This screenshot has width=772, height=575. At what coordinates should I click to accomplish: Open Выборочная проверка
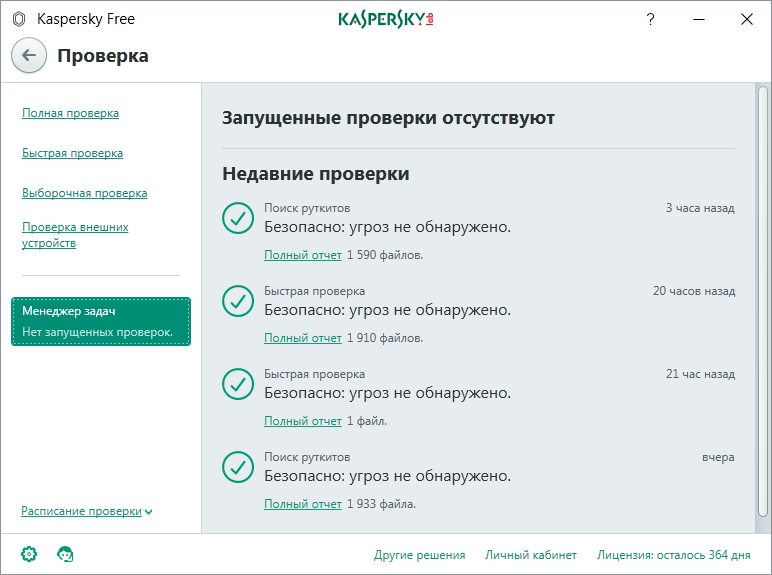point(85,193)
